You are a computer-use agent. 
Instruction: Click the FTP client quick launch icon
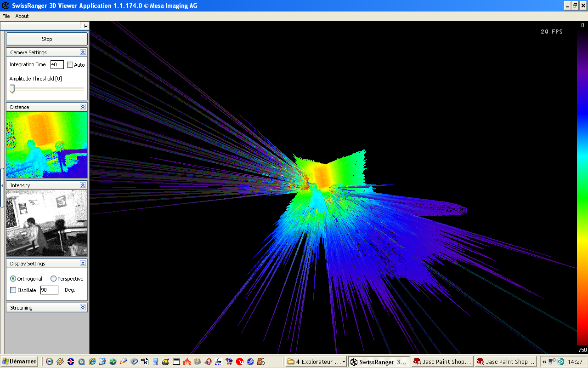pos(229,362)
